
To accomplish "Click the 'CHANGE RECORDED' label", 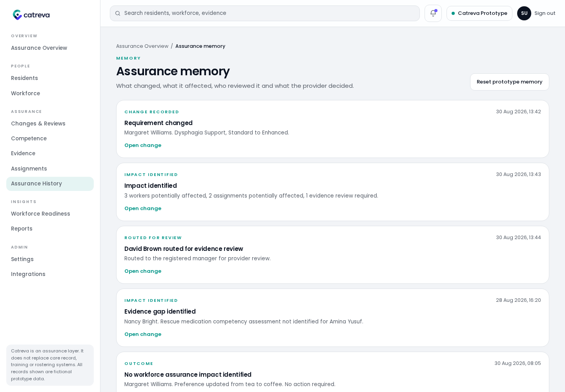I will click(152, 112).
